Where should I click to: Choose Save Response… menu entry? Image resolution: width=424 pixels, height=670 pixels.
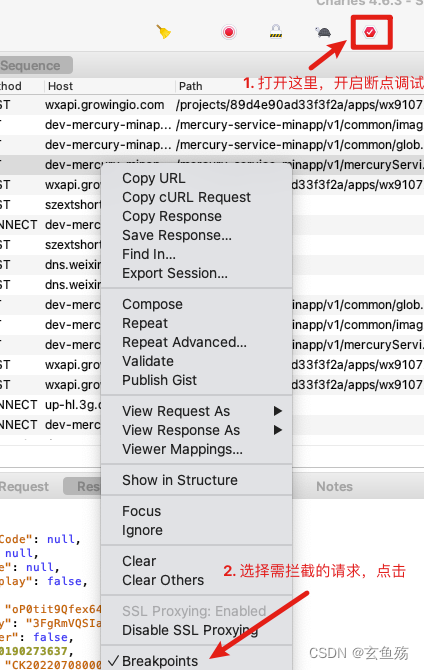click(197, 235)
